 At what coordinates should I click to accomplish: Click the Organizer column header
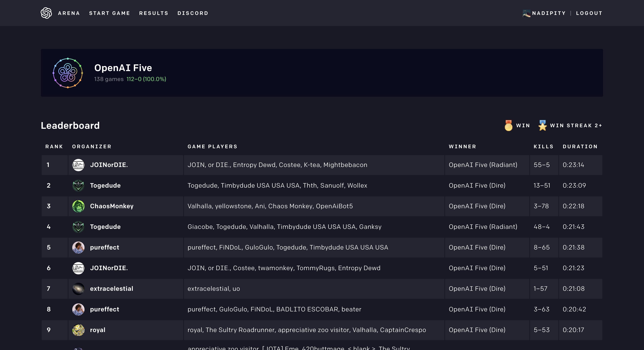92,147
